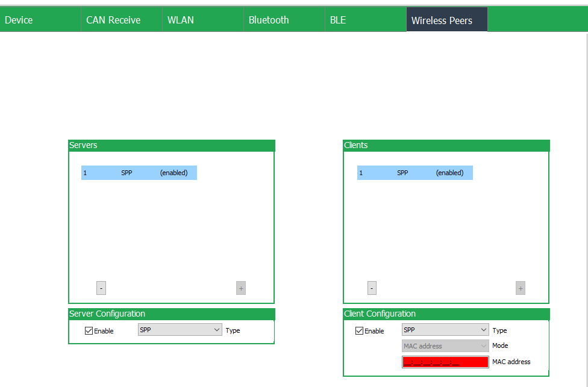This screenshot has width=588, height=387.
Task: Uncheck Enable in Client Configuration
Action: tap(358, 330)
